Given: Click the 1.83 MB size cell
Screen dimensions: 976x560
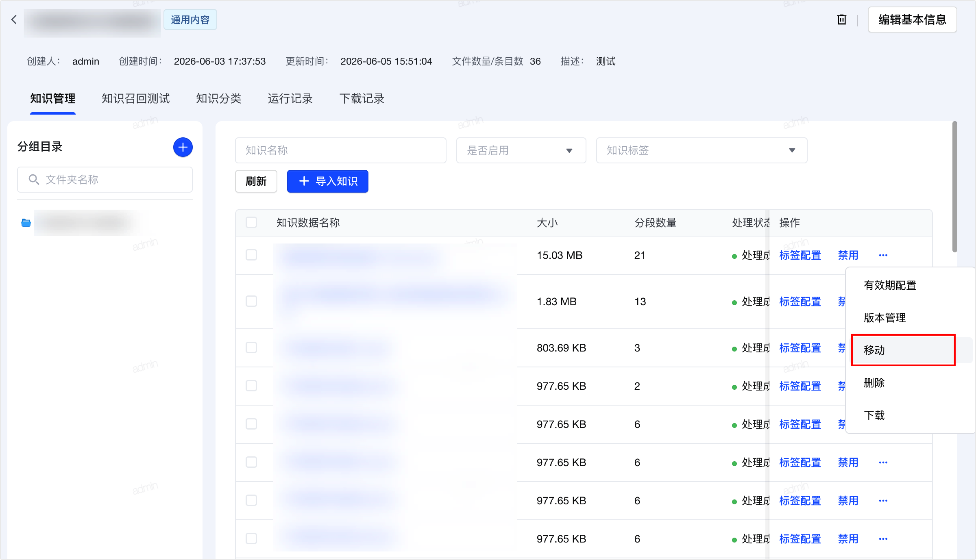Looking at the screenshot, I should (557, 302).
